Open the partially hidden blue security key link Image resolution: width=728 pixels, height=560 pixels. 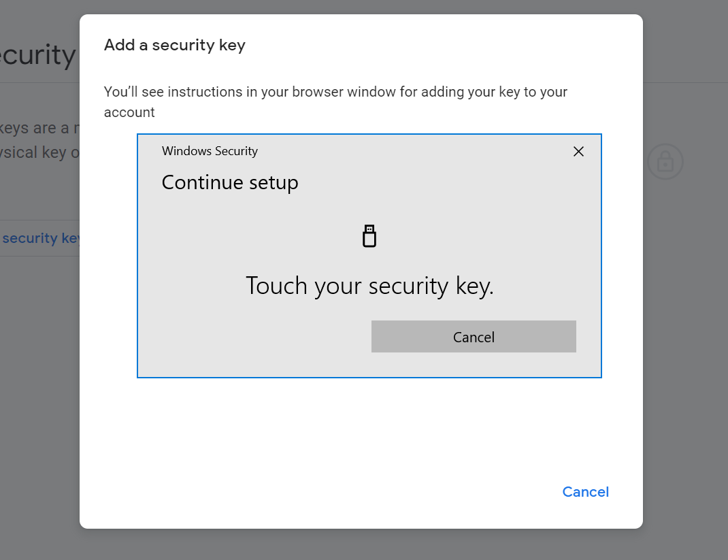(40, 238)
